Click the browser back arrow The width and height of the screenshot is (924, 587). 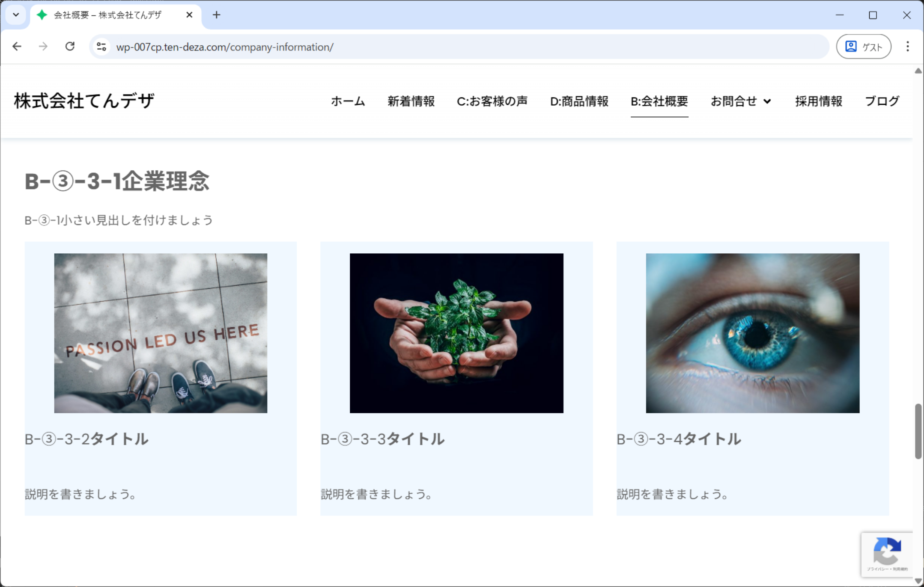click(17, 46)
